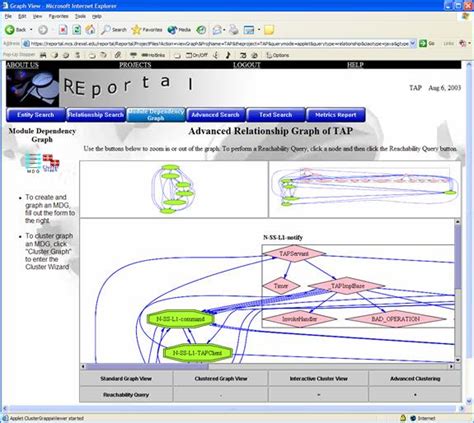Click the graph's horizontal scrollbar thumb
This screenshot has height=423, width=474.
click(147, 366)
